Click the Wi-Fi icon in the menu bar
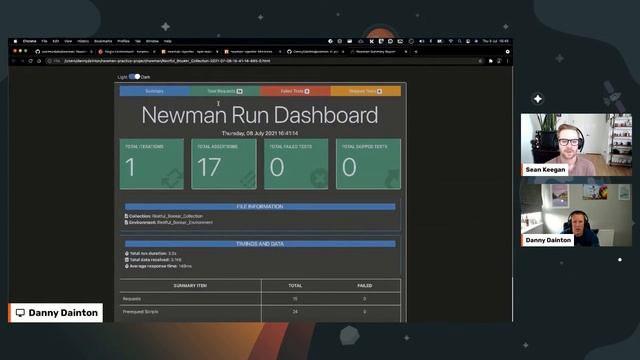The image size is (640, 360). point(451,41)
